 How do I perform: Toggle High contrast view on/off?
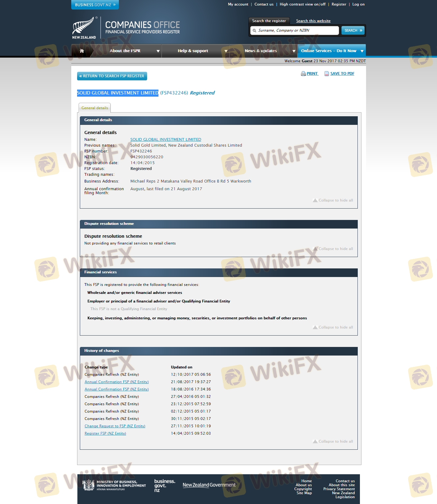[x=302, y=4]
